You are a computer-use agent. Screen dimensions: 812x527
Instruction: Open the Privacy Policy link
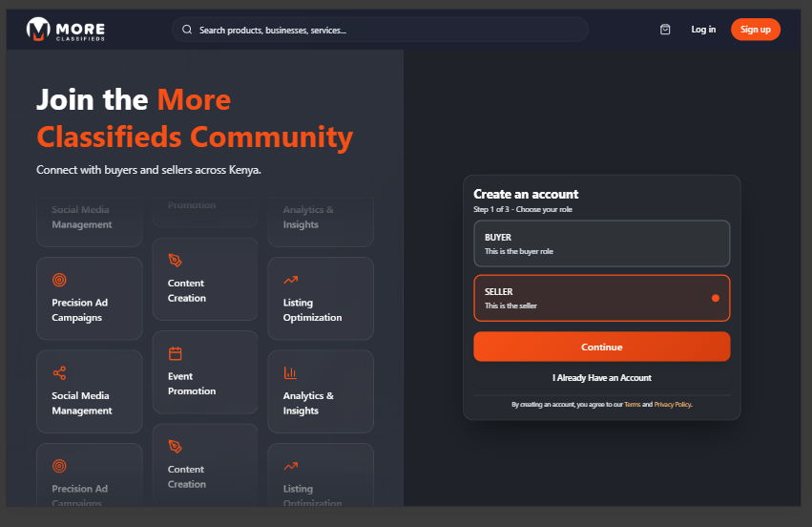point(672,405)
